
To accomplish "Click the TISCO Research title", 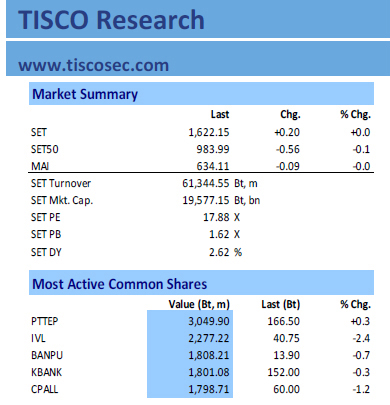I will click(111, 20).
